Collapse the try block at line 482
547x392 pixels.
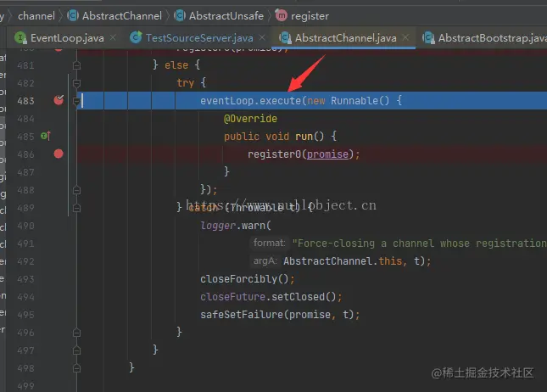click(x=76, y=83)
